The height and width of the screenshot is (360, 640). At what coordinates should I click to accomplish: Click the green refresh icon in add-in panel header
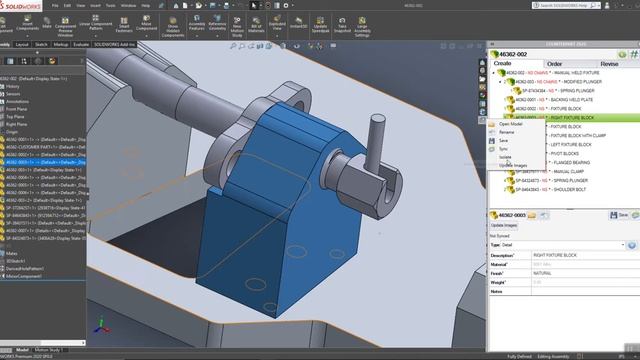[x=622, y=54]
